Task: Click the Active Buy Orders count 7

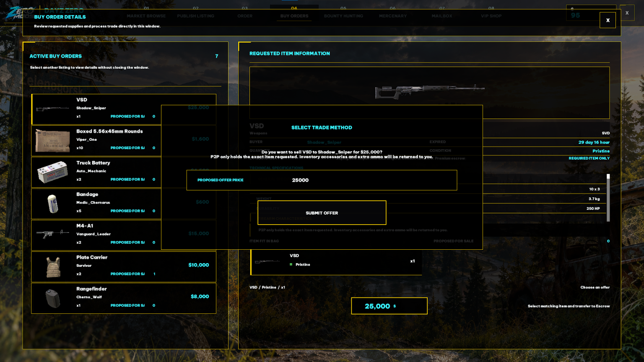Action: tap(217, 56)
